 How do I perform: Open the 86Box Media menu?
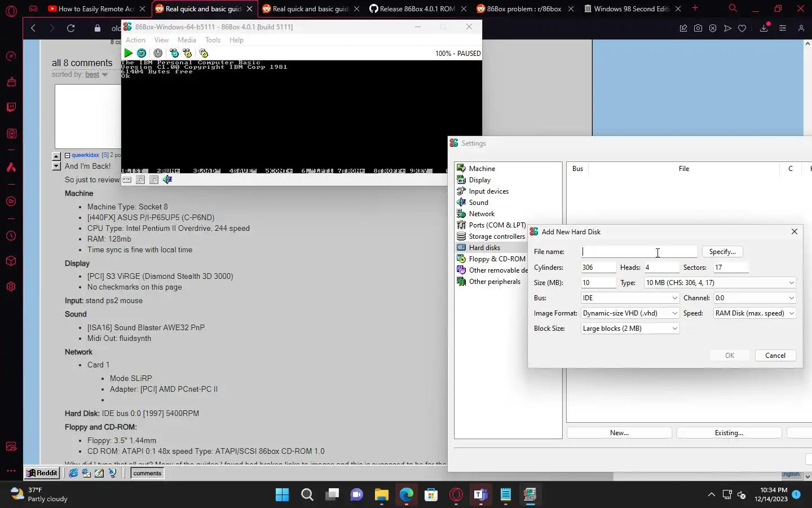coord(187,40)
